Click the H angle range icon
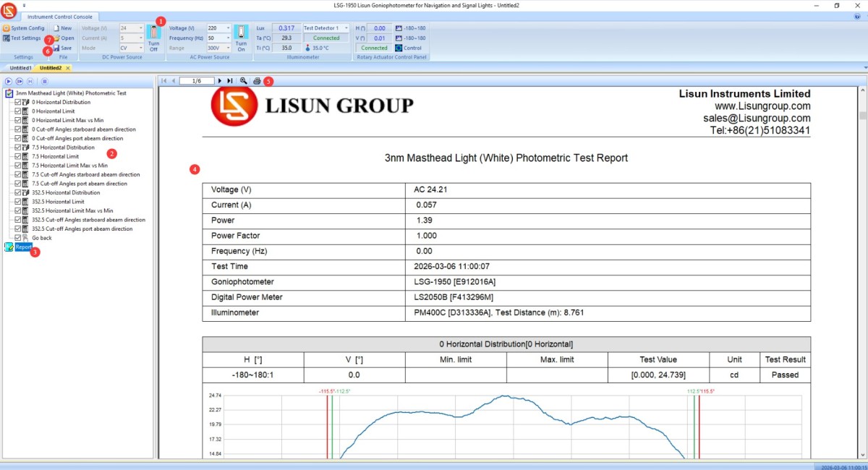Screen dimensions: 868x470 [399, 28]
